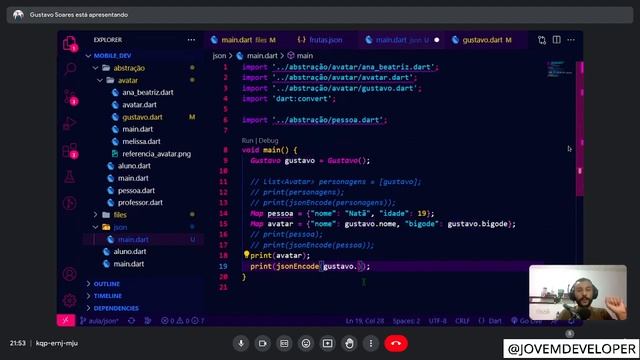Split the editor to the right

(556, 40)
